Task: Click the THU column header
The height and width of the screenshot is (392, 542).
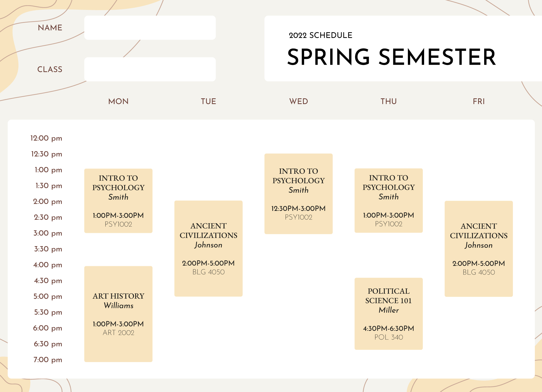Action: coord(389,101)
